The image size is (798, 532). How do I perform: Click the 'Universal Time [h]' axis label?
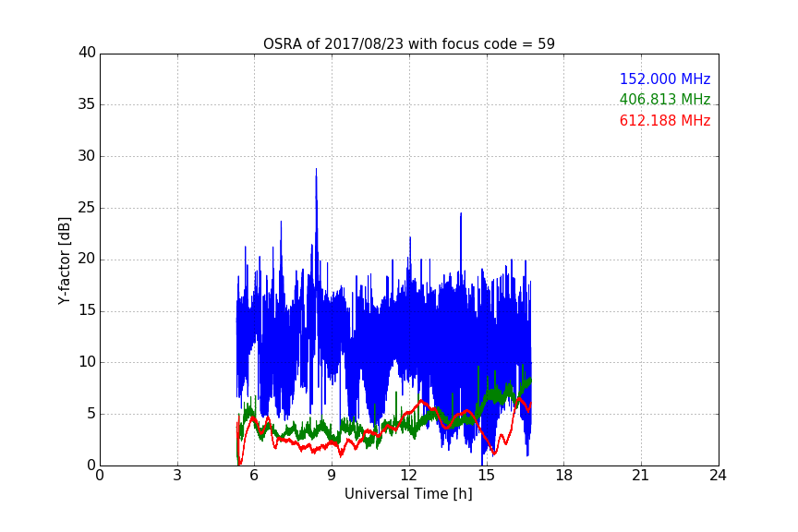click(408, 494)
